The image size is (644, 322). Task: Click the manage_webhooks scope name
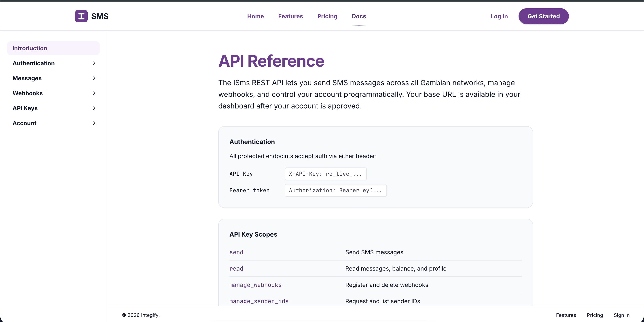[x=255, y=285]
